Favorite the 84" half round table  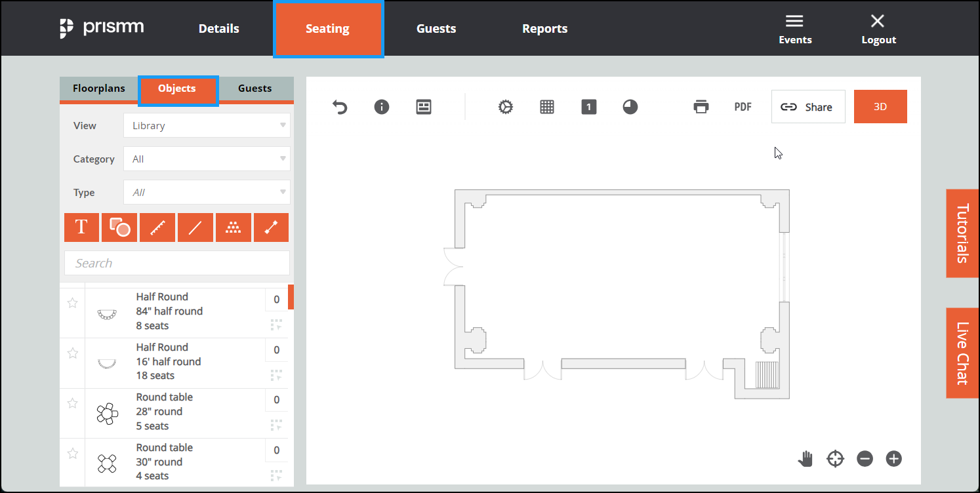pos(73,303)
